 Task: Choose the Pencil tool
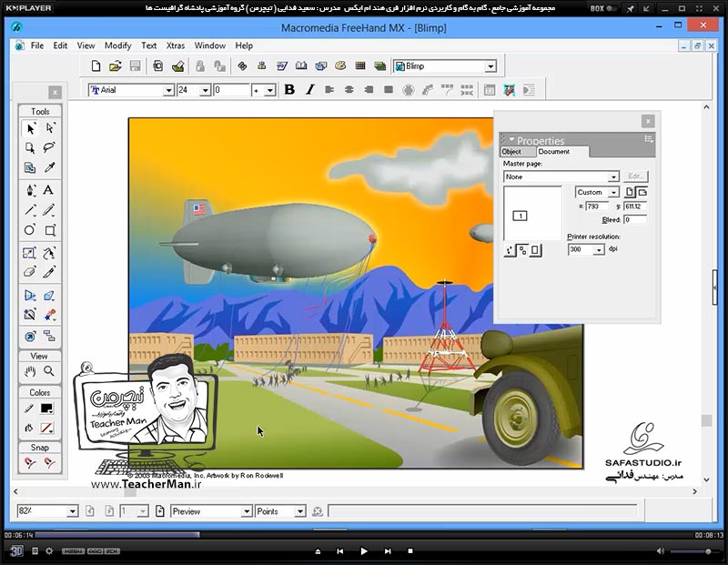pos(49,210)
